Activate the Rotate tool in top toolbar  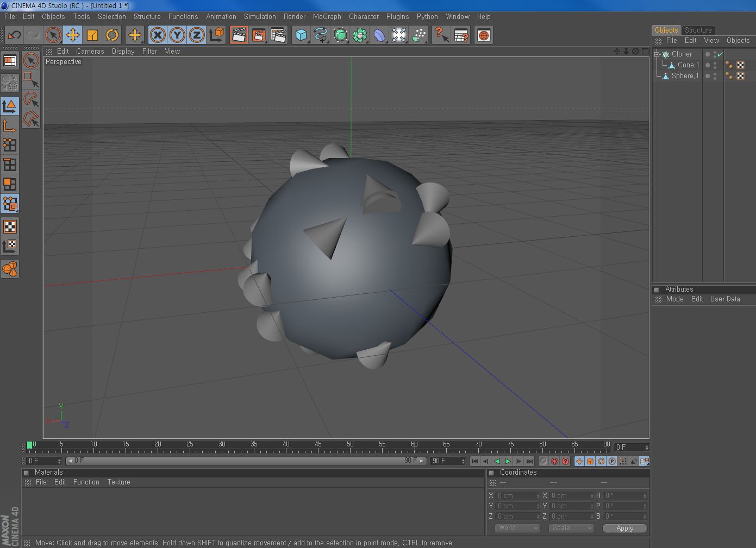[112, 35]
